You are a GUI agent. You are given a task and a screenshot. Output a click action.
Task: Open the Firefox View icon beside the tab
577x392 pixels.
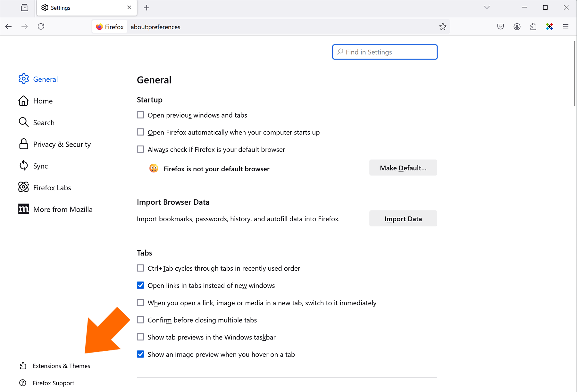click(25, 8)
